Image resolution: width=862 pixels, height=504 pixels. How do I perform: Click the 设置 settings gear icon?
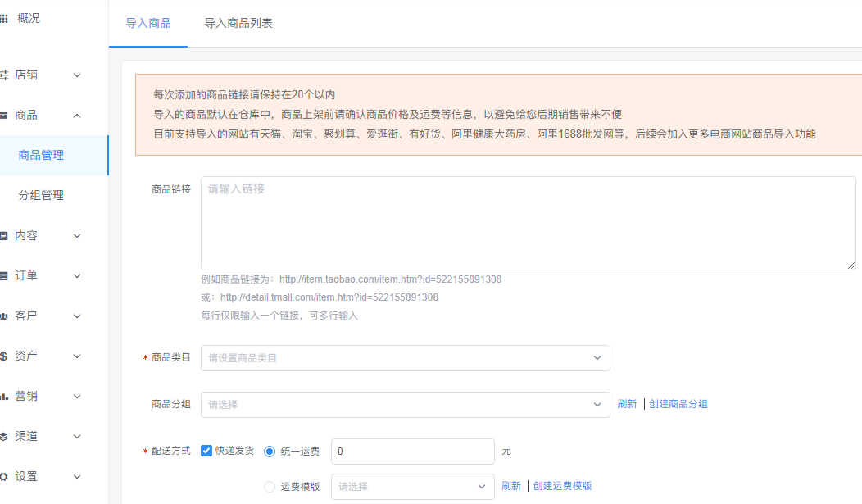(x=3, y=476)
